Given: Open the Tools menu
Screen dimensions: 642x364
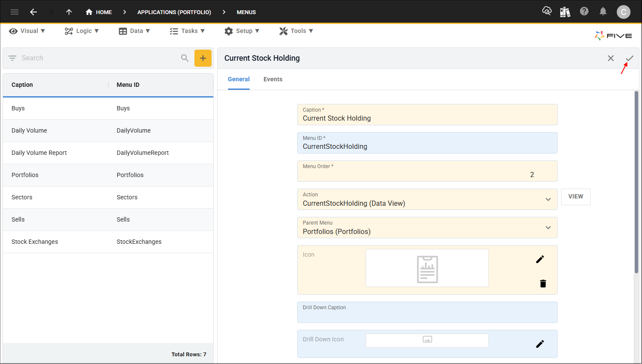Looking at the screenshot, I should (296, 31).
